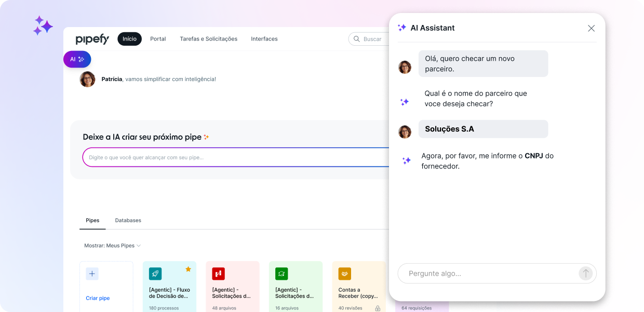The height and width of the screenshot is (312, 644).
Task: Click the rocket icon on Fluxo de Decisão pipe
Action: 155,274
